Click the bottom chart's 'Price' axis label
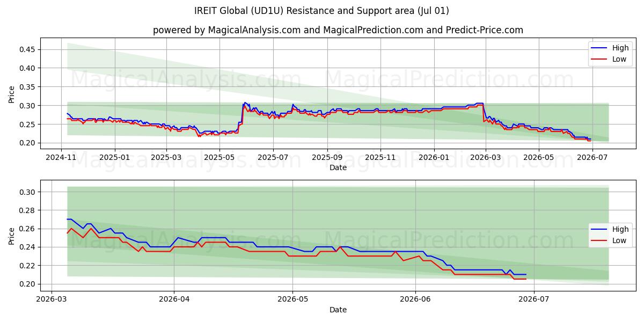The width and height of the screenshot is (644, 322). click(x=12, y=236)
